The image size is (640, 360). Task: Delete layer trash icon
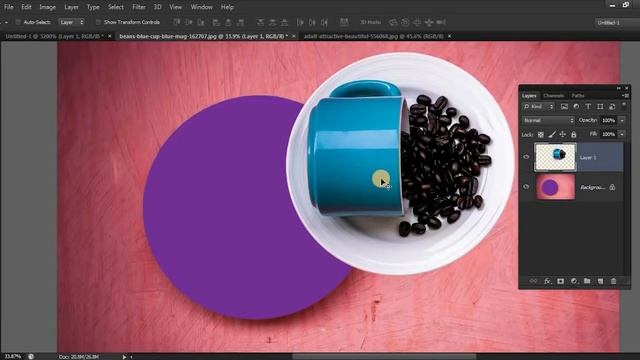[613, 281]
